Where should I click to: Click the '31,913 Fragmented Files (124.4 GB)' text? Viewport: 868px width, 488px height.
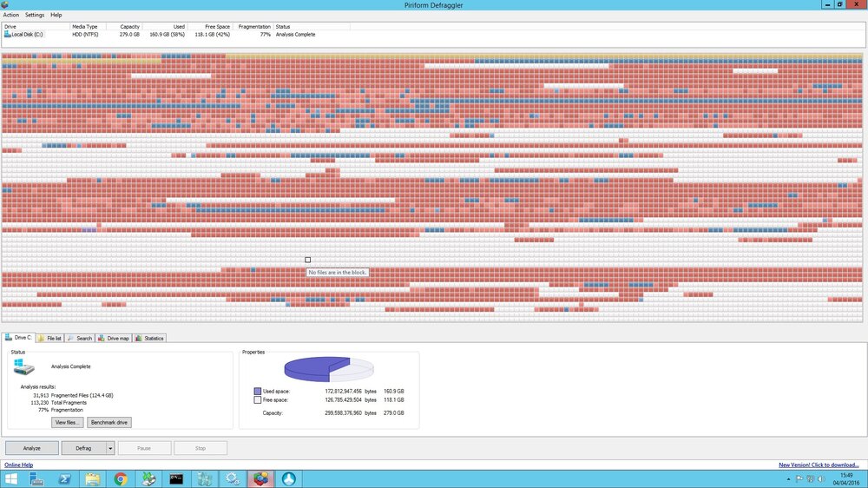click(73, 395)
